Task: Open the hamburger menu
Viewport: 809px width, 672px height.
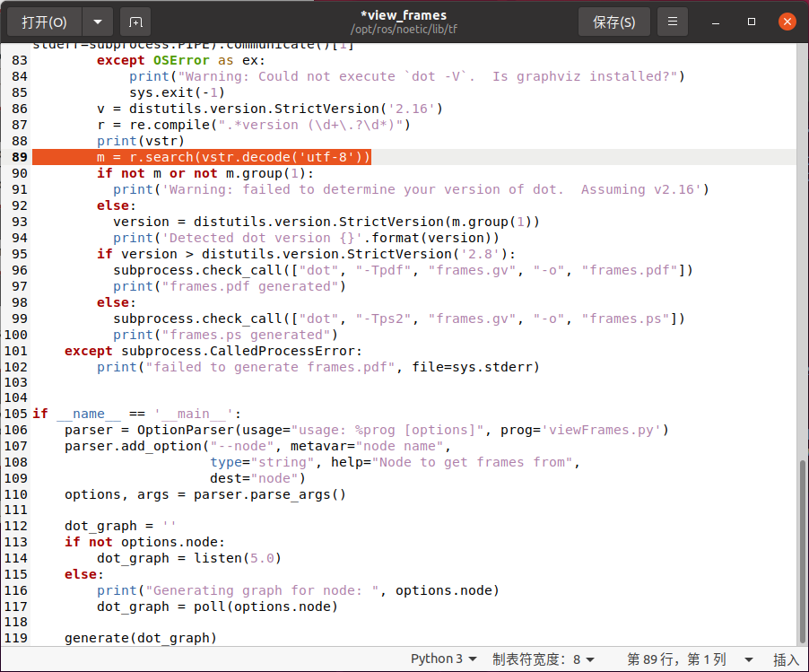Action: coord(673,22)
